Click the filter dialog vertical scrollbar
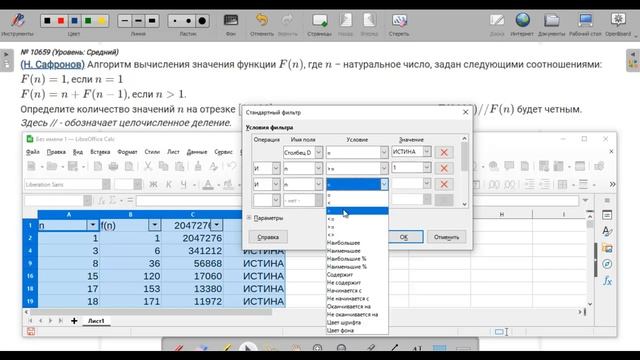This screenshot has width=640, height=360. point(464,171)
